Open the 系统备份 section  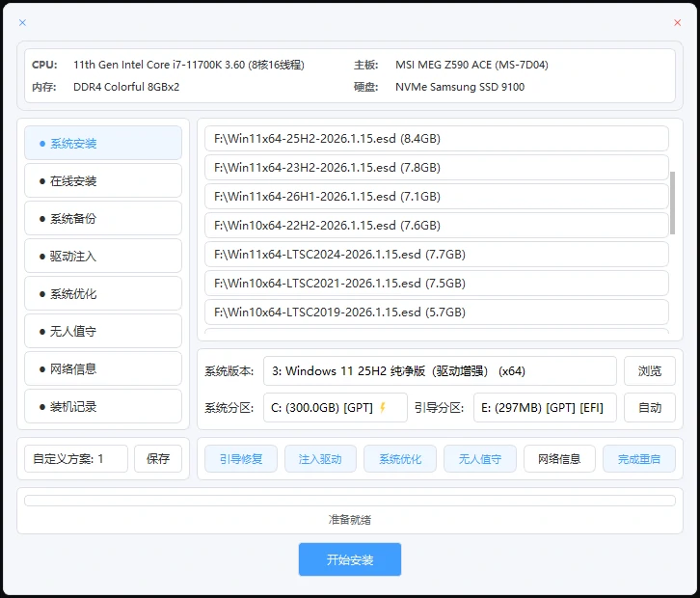103,218
